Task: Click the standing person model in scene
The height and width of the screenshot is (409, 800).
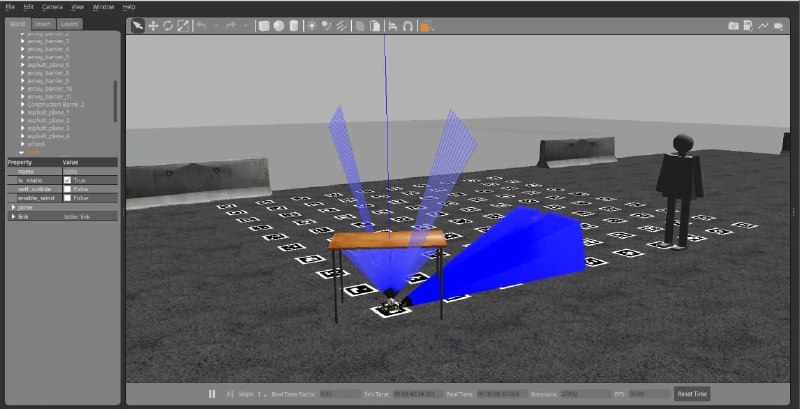Action: click(x=680, y=191)
